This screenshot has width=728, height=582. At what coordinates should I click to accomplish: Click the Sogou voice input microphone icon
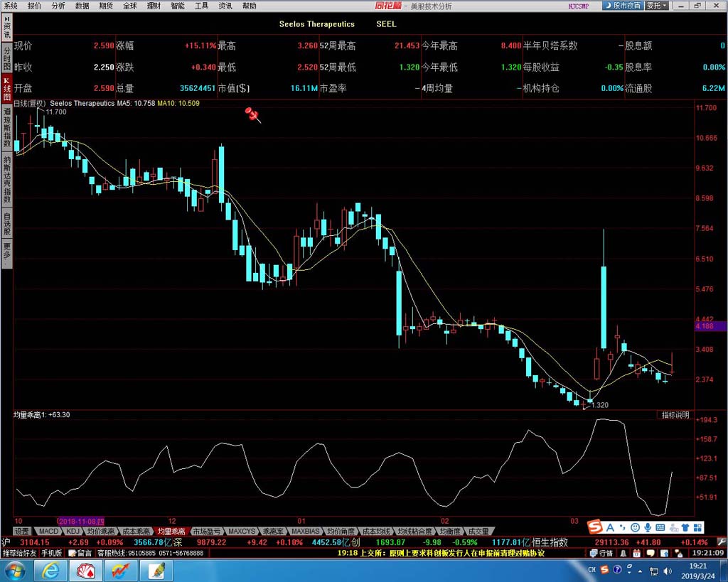pos(647,528)
